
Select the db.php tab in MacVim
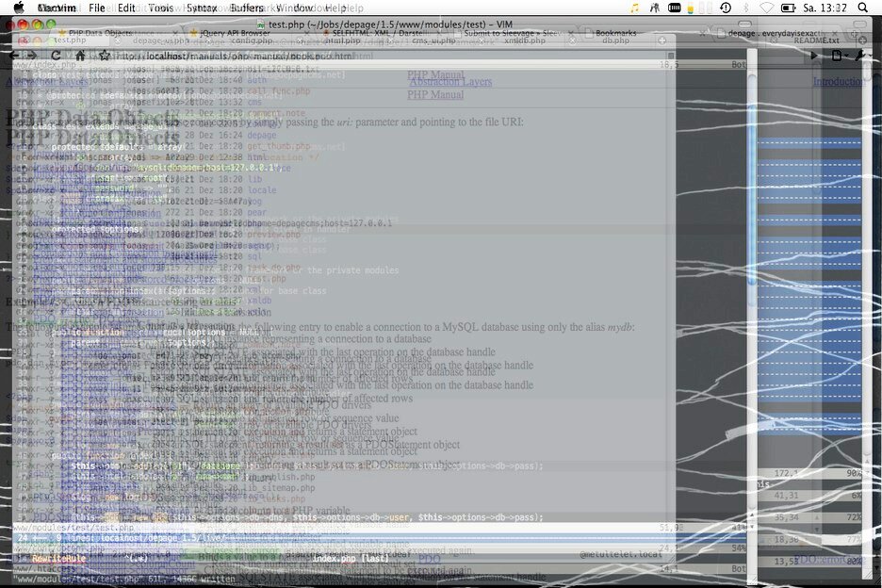coord(616,41)
